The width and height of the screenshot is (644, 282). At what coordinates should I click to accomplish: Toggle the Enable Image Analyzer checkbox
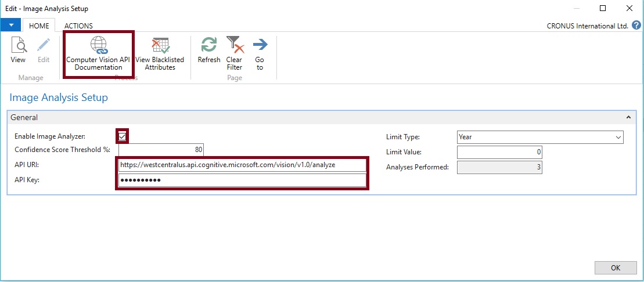(x=123, y=136)
